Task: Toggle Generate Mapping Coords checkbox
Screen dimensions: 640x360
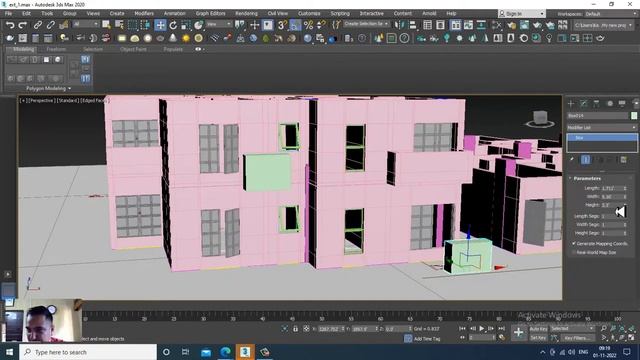Action: 574,244
